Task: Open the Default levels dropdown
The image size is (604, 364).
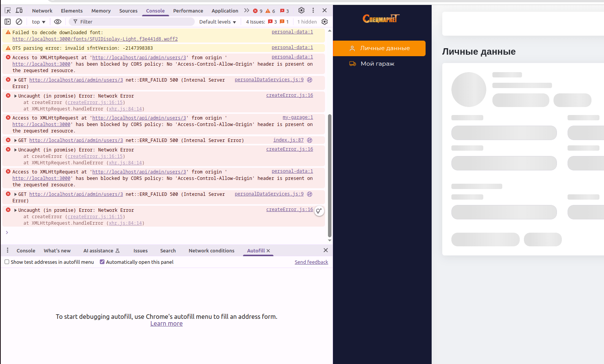Action: [x=218, y=22]
